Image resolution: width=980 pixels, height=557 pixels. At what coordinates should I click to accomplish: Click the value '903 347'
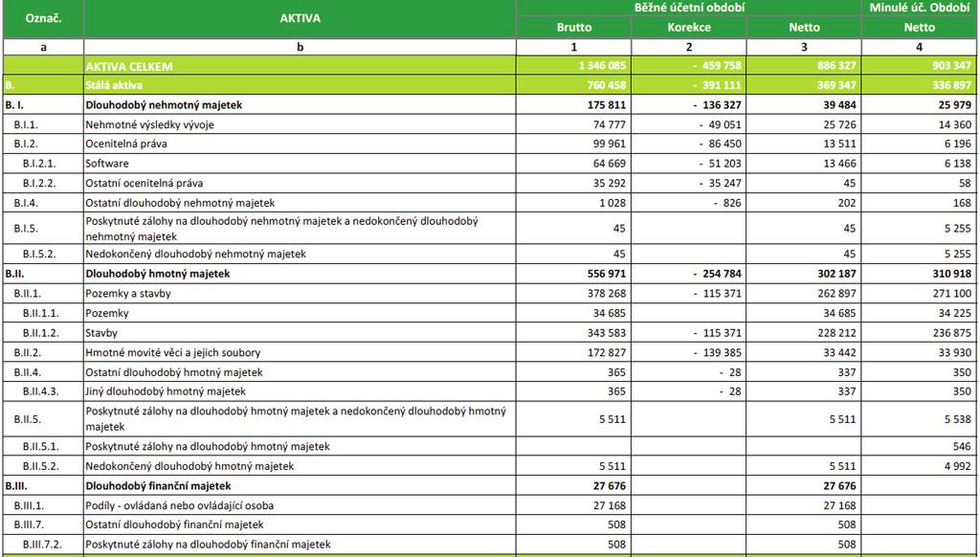point(952,66)
